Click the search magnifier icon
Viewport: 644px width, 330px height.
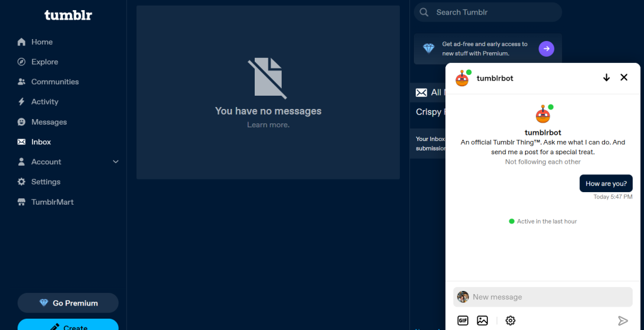pyautogui.click(x=424, y=13)
